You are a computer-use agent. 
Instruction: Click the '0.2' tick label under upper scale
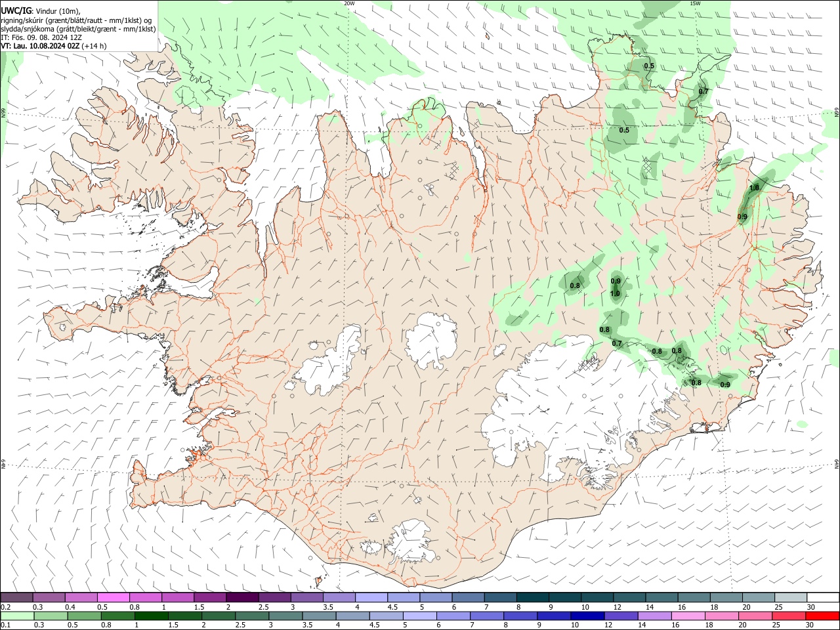5,606
